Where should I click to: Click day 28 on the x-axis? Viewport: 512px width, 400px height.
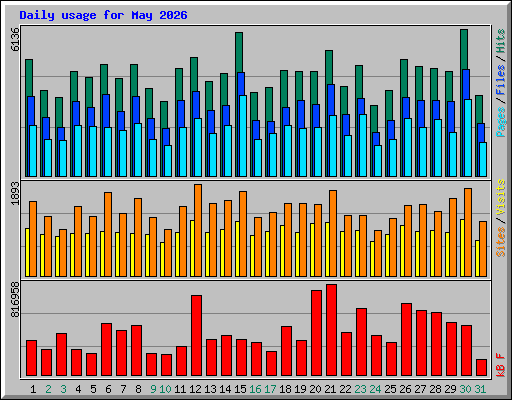435,389
